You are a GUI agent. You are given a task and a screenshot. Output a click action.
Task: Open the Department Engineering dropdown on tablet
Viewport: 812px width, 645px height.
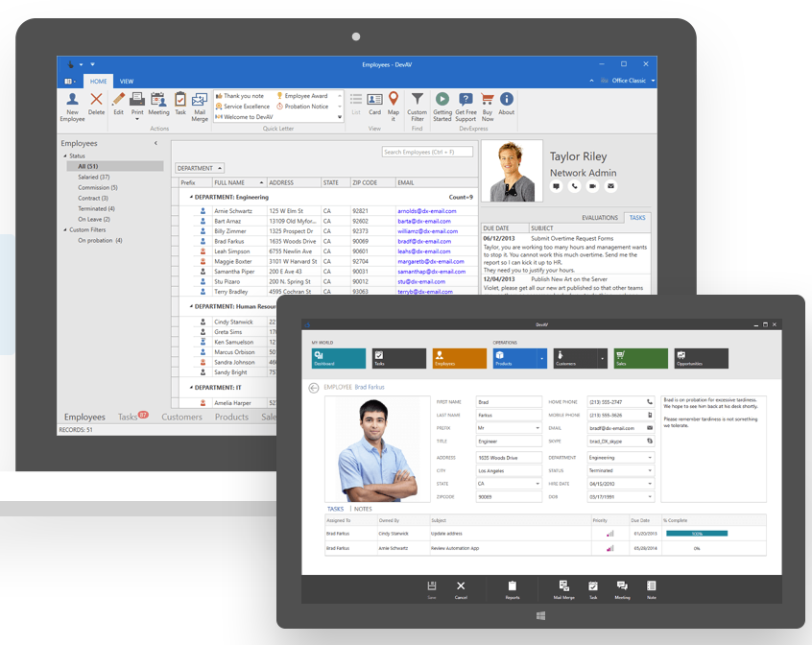point(650,458)
